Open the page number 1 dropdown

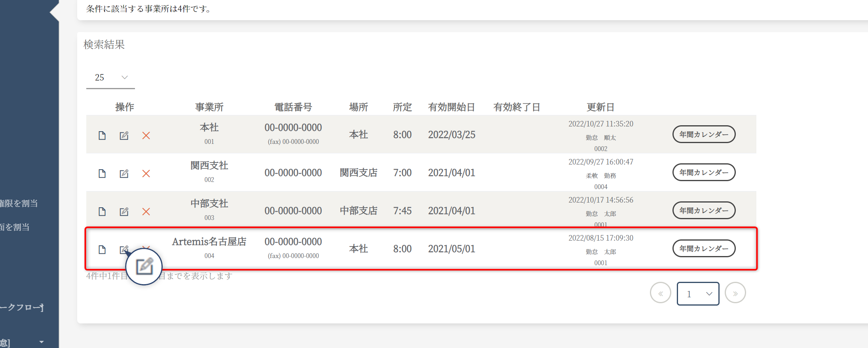(x=698, y=294)
